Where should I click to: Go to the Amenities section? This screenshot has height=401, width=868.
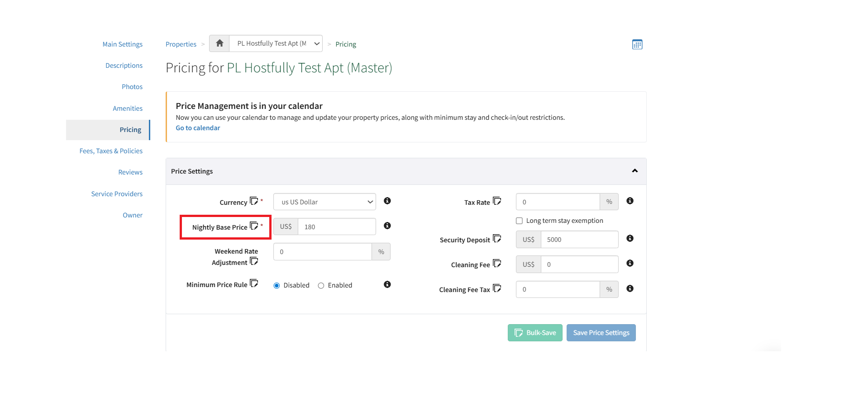coord(128,109)
